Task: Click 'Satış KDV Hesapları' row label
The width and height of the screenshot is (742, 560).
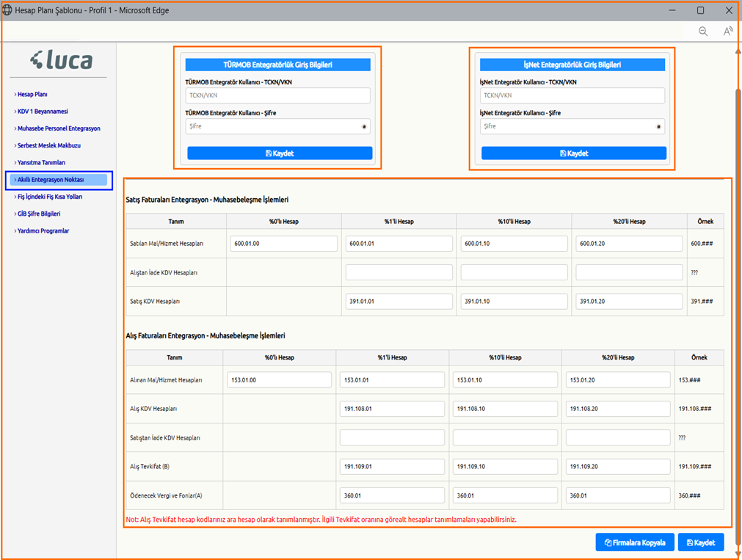Action: point(155,301)
